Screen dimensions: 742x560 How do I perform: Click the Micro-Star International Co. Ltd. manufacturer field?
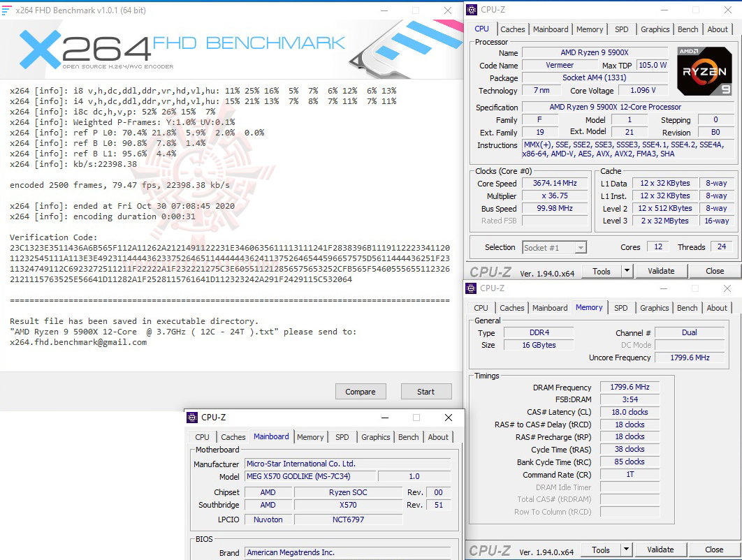coord(348,464)
